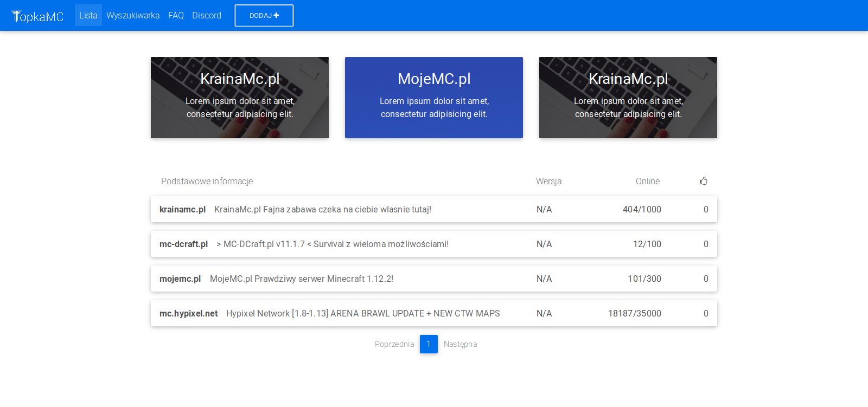Click the TopkaMC logo
868x407 pixels.
coord(37,16)
